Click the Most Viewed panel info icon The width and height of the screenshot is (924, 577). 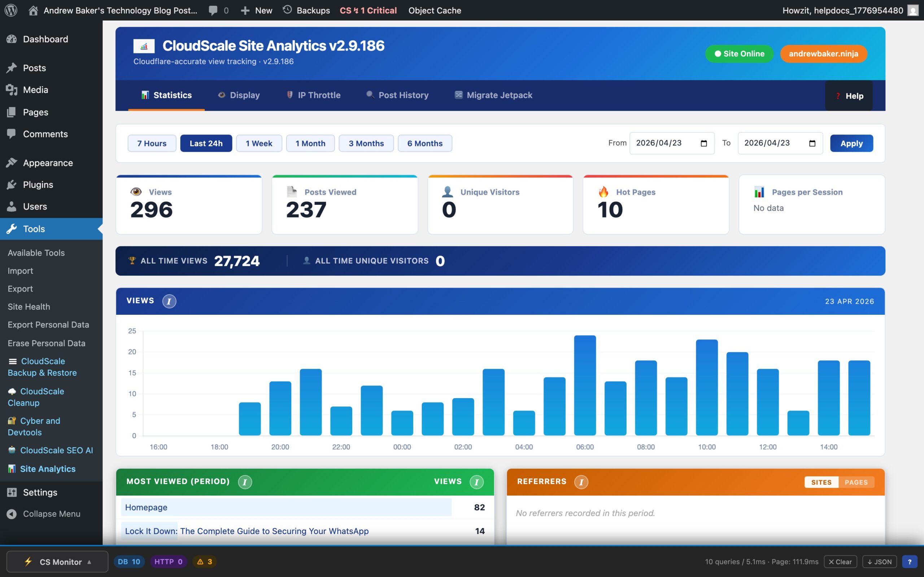(245, 481)
